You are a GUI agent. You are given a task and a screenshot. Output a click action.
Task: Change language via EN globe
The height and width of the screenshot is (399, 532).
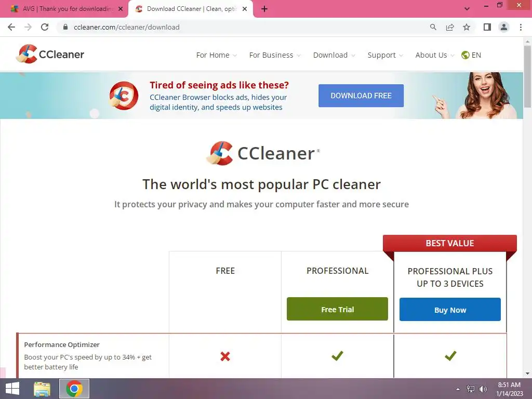471,55
